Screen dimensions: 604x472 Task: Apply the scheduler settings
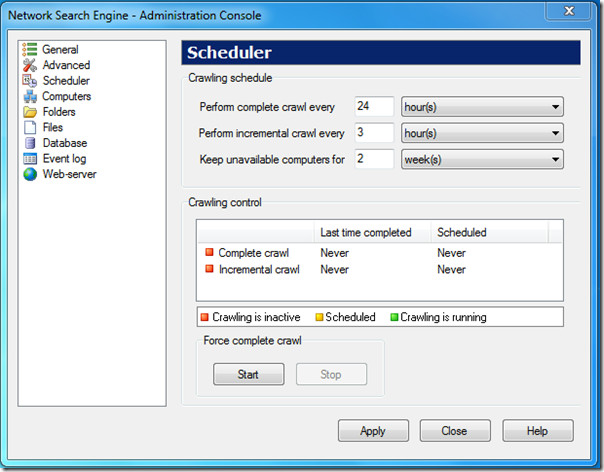tap(373, 431)
